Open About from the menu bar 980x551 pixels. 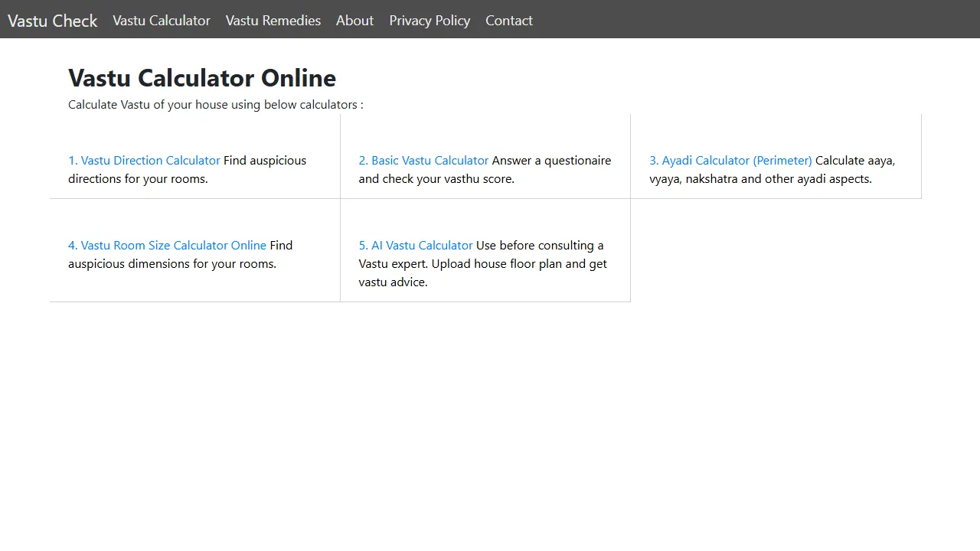354,21
